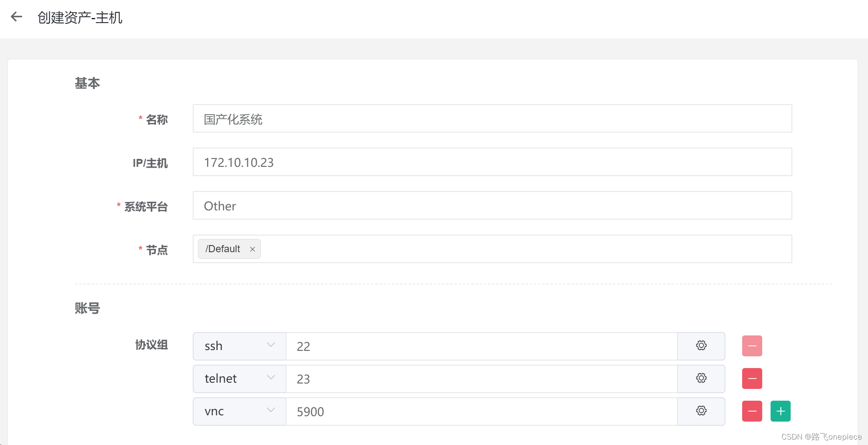
Task: Go back using the arrow icon
Action: pyautogui.click(x=16, y=17)
